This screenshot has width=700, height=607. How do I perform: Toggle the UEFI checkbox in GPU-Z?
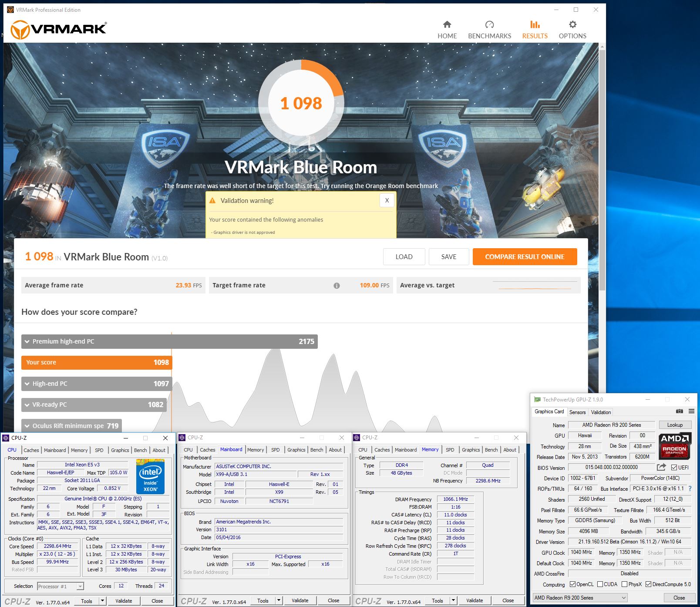pos(674,468)
